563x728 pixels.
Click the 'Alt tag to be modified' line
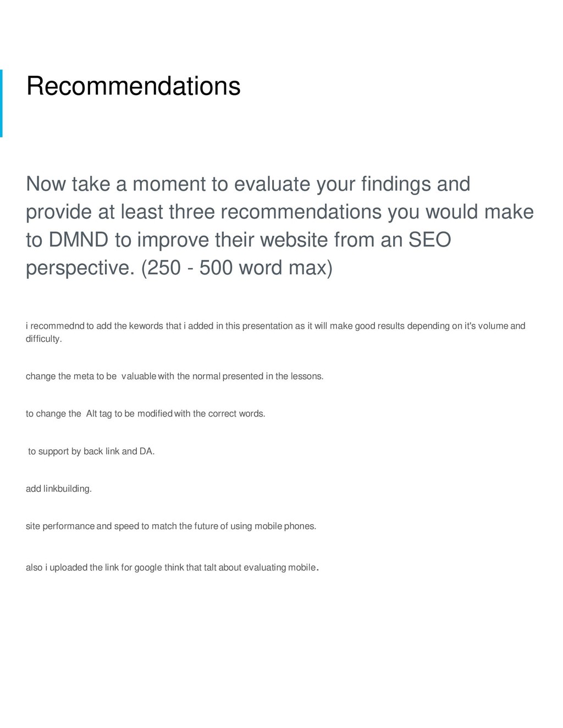[146, 414]
